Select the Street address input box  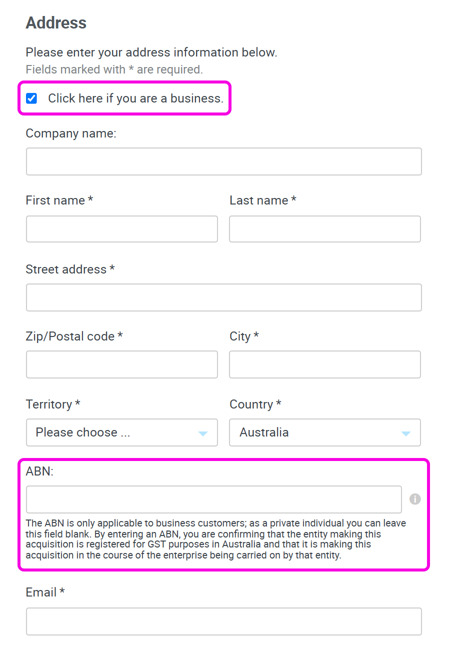[x=224, y=297]
